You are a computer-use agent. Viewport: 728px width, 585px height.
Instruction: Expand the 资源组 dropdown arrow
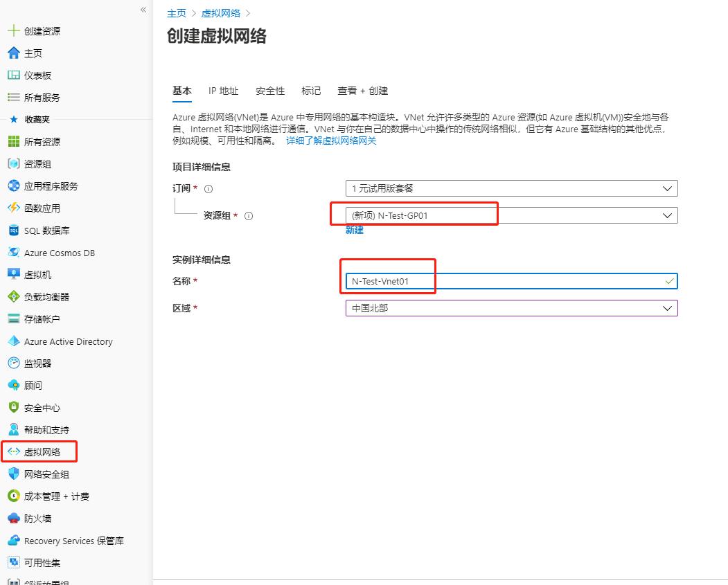[x=667, y=216]
